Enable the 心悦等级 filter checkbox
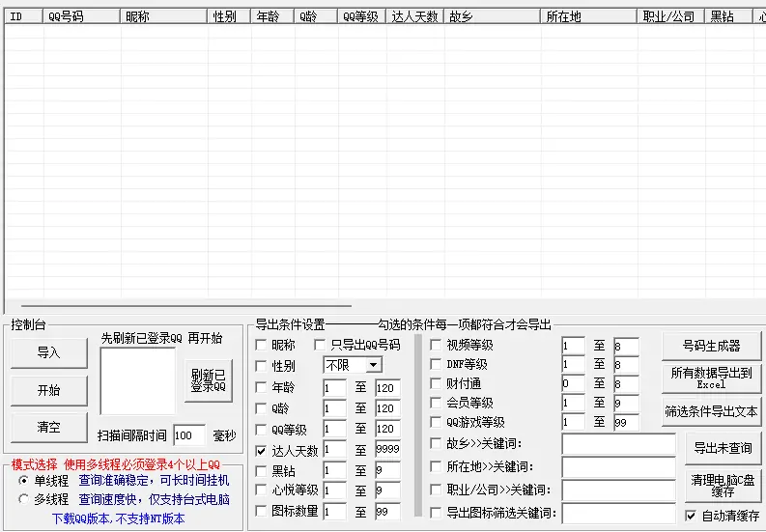This screenshot has width=766, height=532. [261, 490]
